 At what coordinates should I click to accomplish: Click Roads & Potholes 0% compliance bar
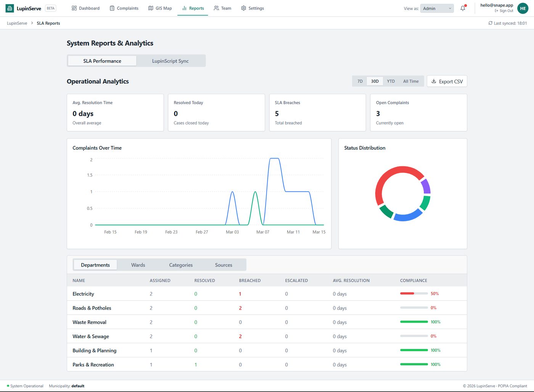(x=414, y=307)
